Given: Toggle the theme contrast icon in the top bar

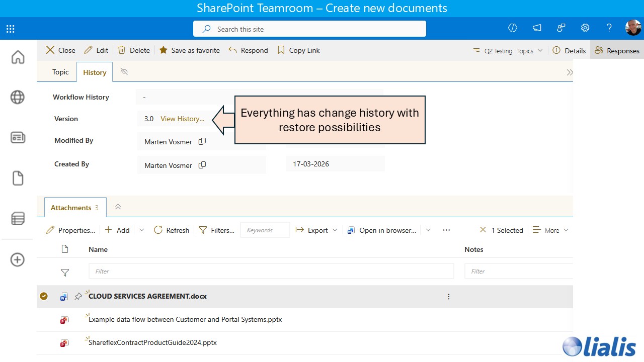Looking at the screenshot, I should click(x=512, y=28).
